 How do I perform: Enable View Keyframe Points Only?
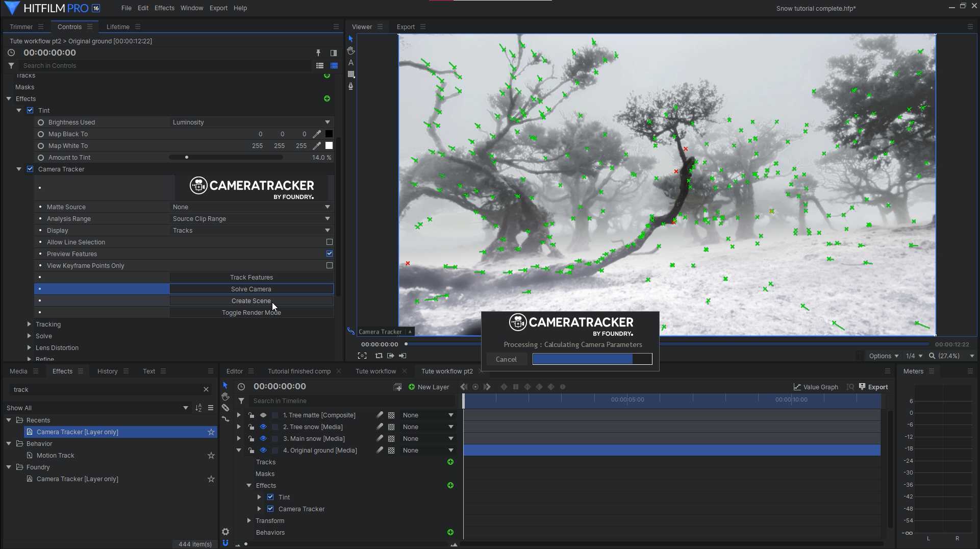click(x=330, y=266)
